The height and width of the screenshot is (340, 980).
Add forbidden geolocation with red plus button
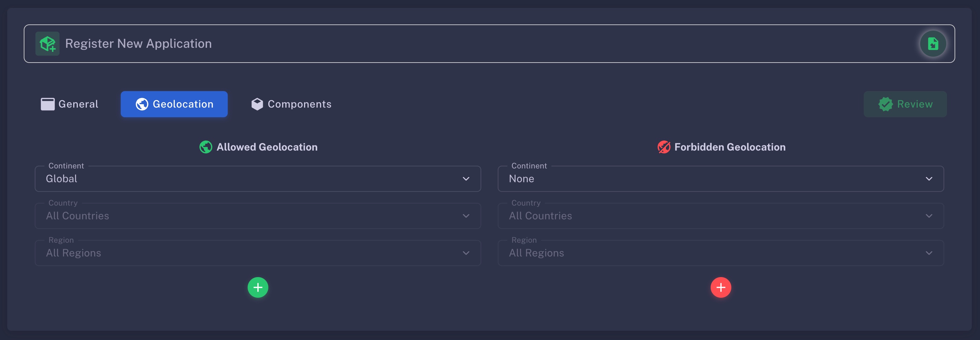coord(721,287)
